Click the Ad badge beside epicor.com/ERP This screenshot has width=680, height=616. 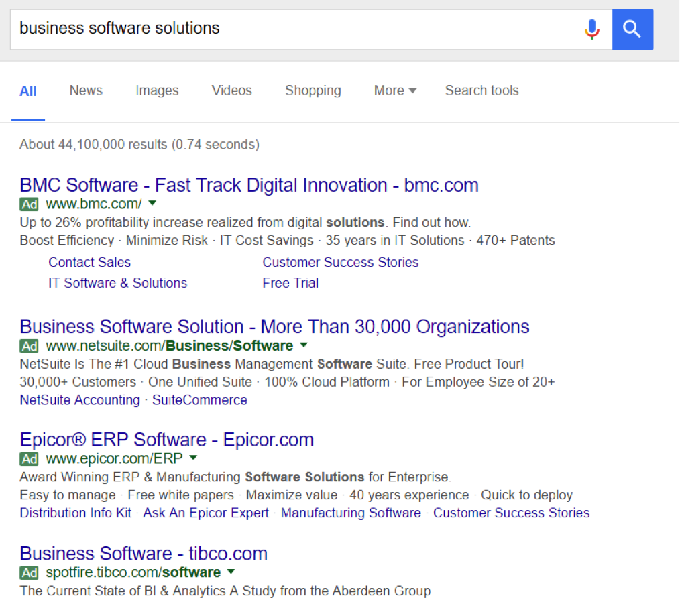point(29,458)
